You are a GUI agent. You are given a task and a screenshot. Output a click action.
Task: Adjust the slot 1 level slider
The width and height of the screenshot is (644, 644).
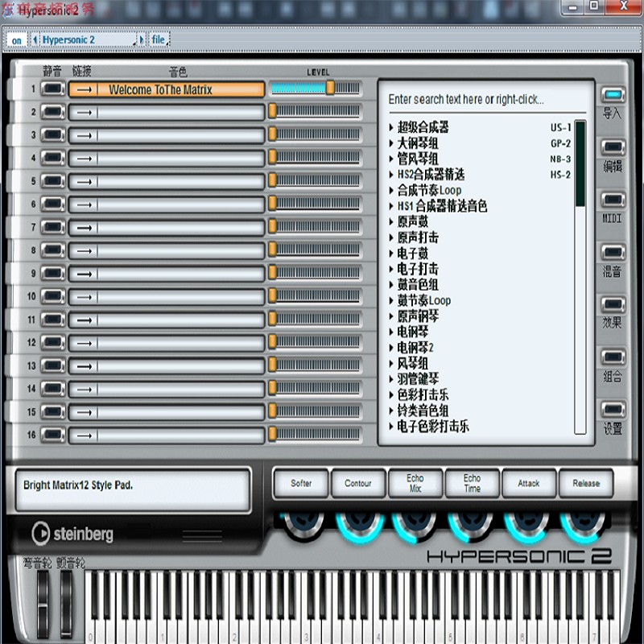[x=316, y=88]
